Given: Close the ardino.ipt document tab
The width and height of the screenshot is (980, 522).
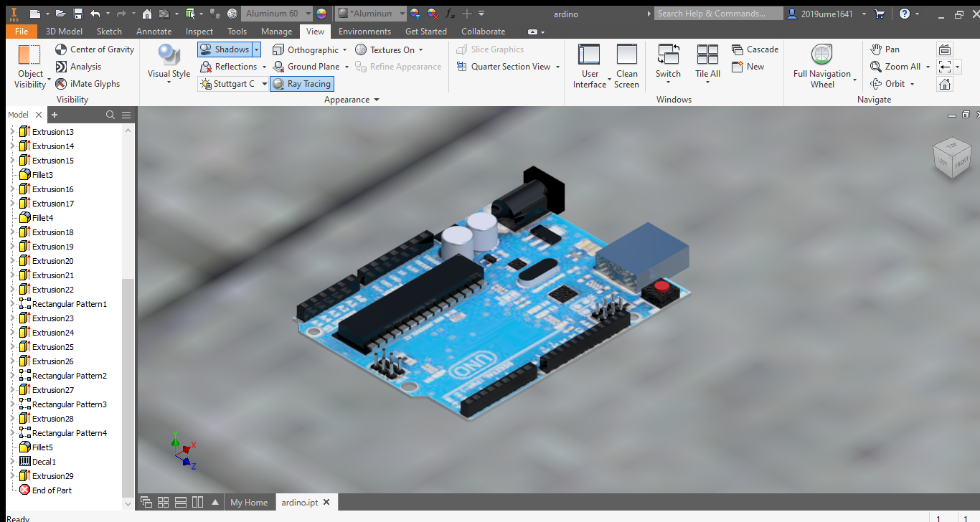Looking at the screenshot, I should point(326,503).
